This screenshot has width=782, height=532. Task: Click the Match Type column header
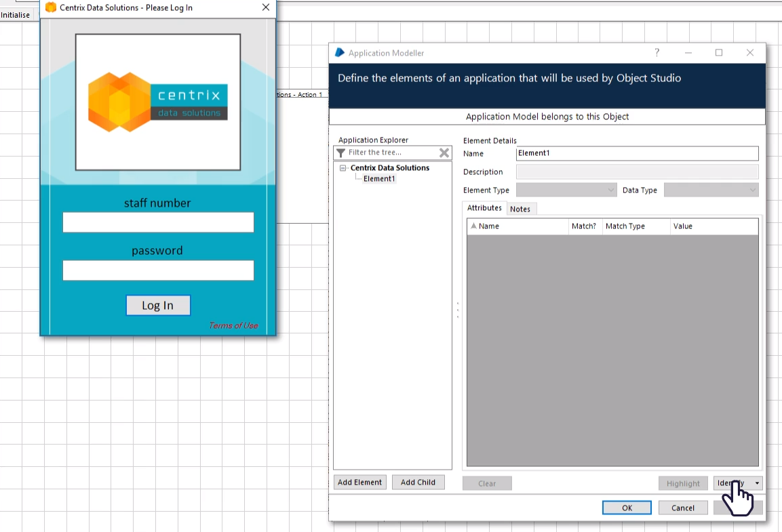[636, 226]
